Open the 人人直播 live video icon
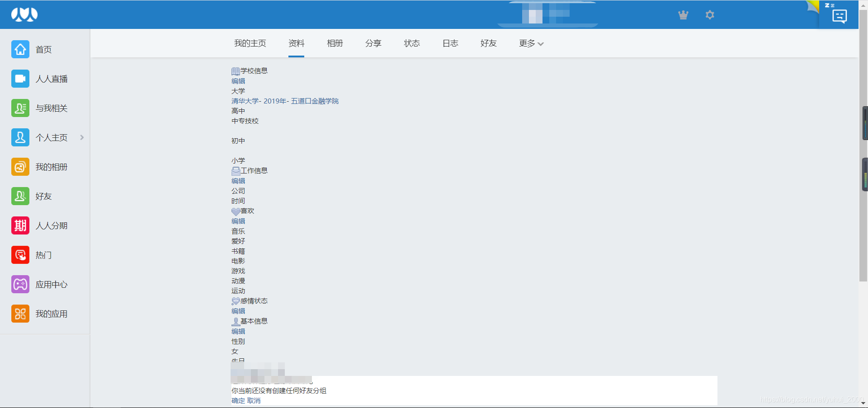 tap(20, 79)
